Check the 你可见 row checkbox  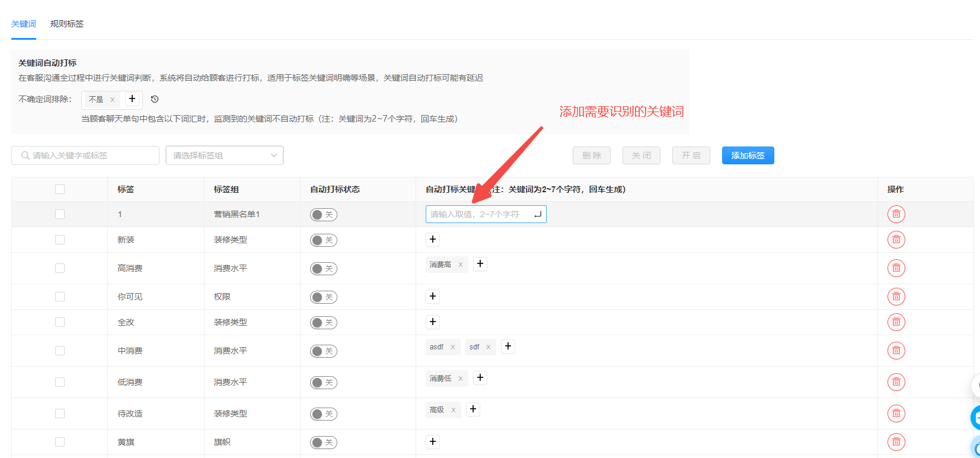(60, 297)
